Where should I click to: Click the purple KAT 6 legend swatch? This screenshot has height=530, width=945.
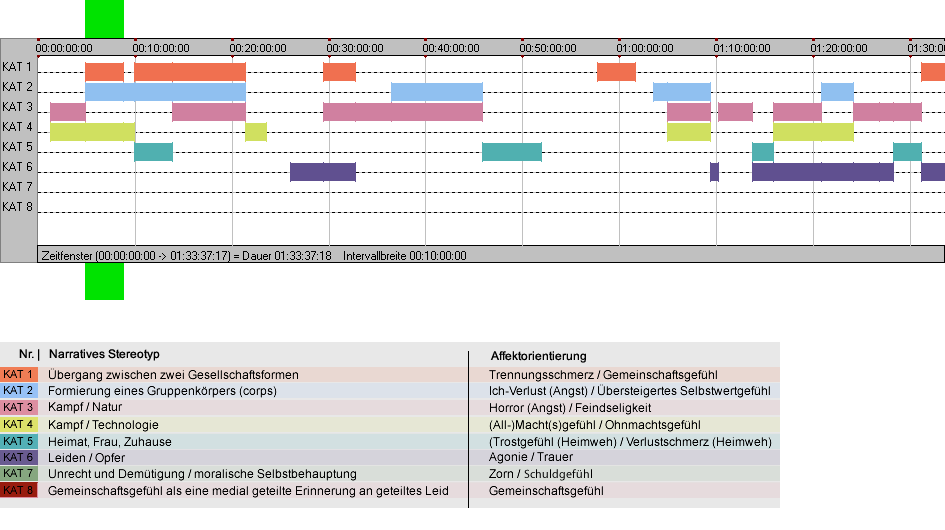pos(19,457)
